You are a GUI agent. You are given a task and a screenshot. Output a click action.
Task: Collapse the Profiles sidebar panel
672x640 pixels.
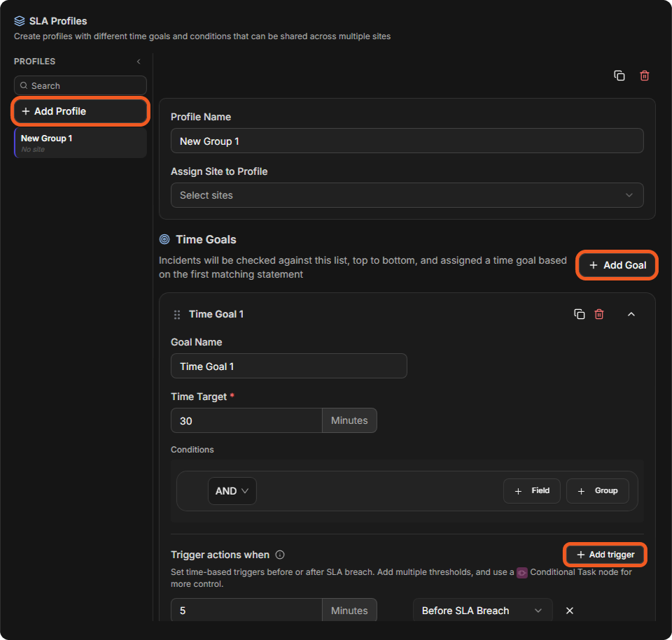pyautogui.click(x=139, y=62)
